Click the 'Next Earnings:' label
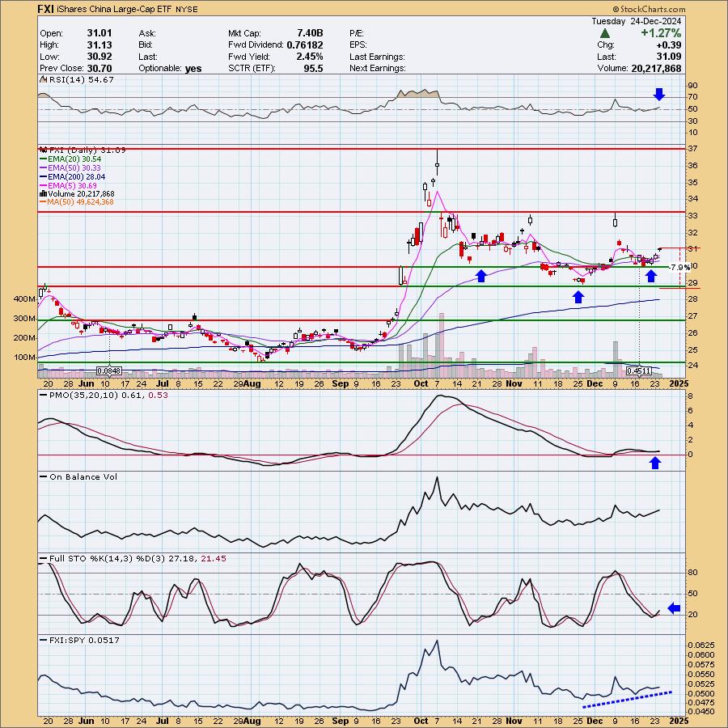Image resolution: width=728 pixels, height=728 pixels. pos(378,68)
